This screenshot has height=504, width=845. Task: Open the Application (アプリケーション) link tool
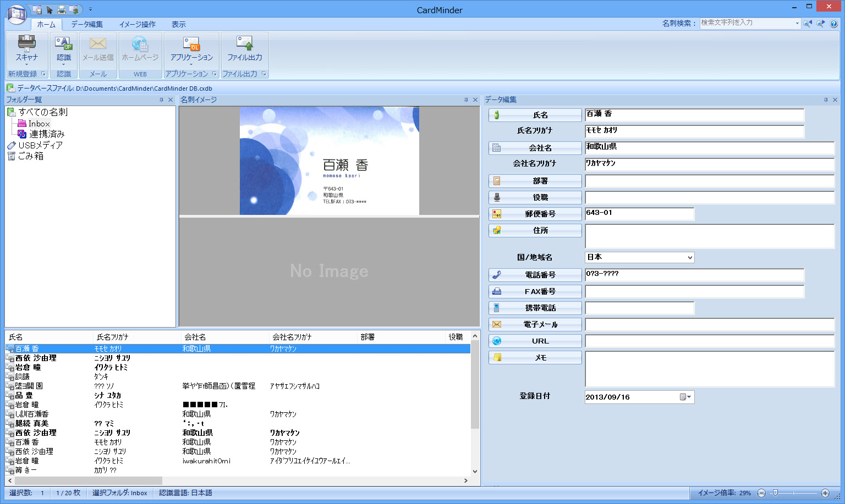click(x=191, y=48)
